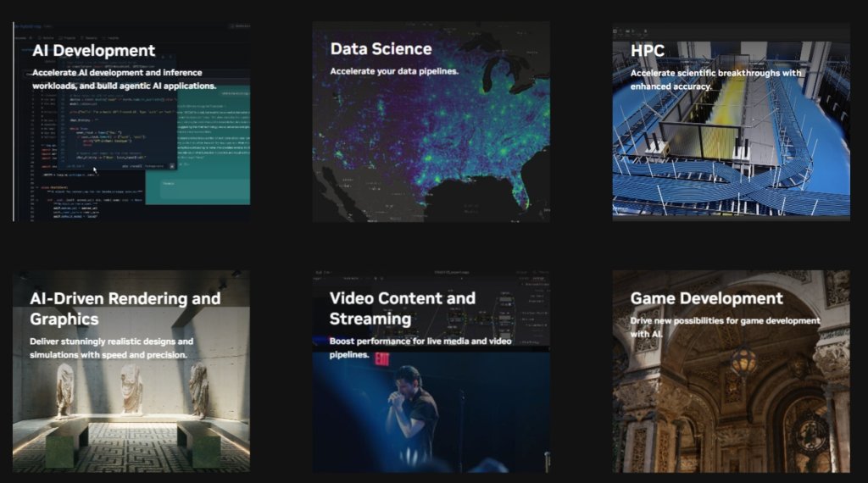Click 'Boost performance for live media' description

point(420,347)
